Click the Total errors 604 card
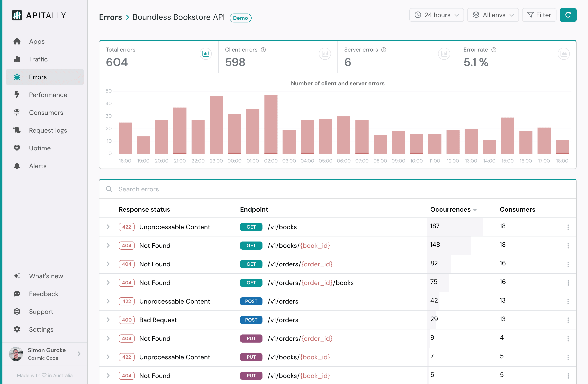Image resolution: width=588 pixels, height=384 pixels. [x=159, y=57]
